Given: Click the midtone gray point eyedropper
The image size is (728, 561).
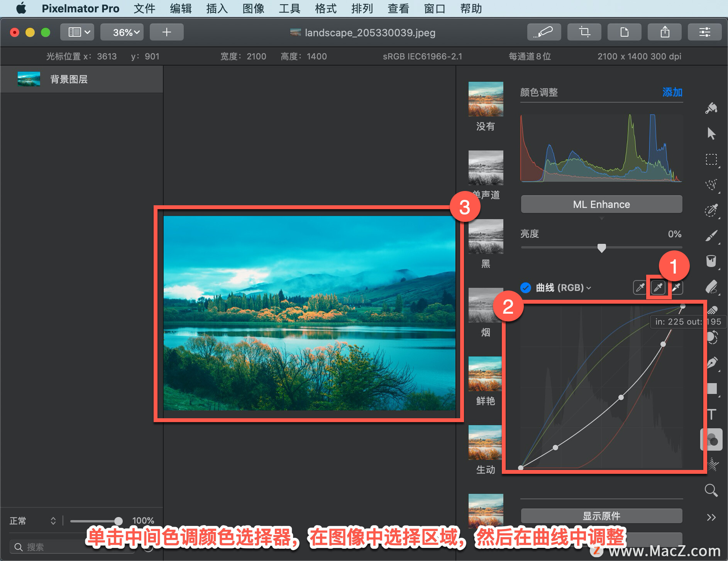Looking at the screenshot, I should point(658,287).
